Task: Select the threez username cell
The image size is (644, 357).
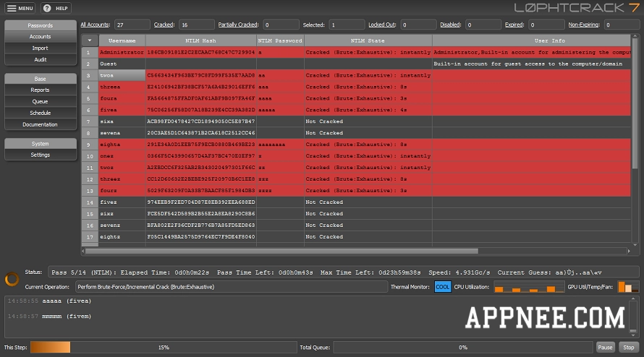Action: [x=122, y=179]
